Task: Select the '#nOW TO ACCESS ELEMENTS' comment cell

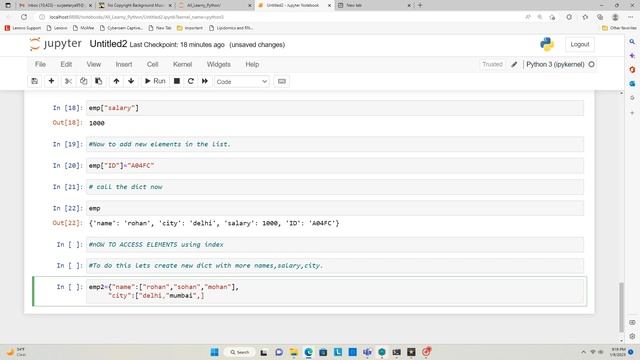Action: [x=335, y=244]
